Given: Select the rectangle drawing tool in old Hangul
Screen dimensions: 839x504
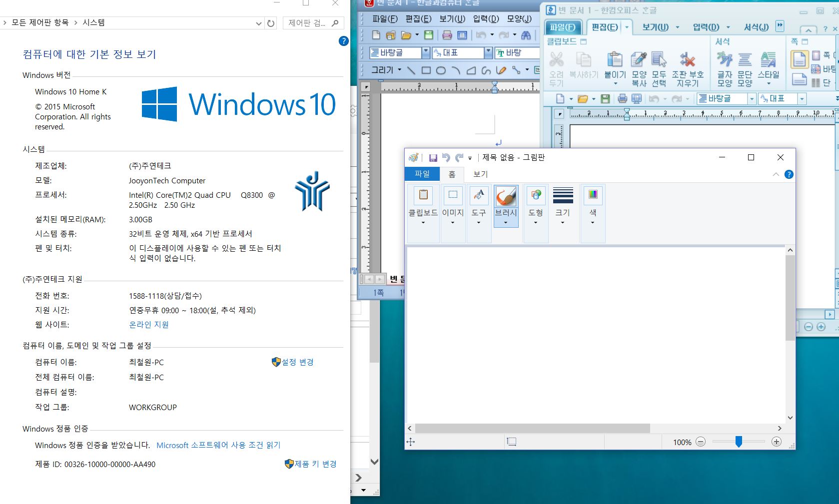Looking at the screenshot, I should tap(426, 70).
